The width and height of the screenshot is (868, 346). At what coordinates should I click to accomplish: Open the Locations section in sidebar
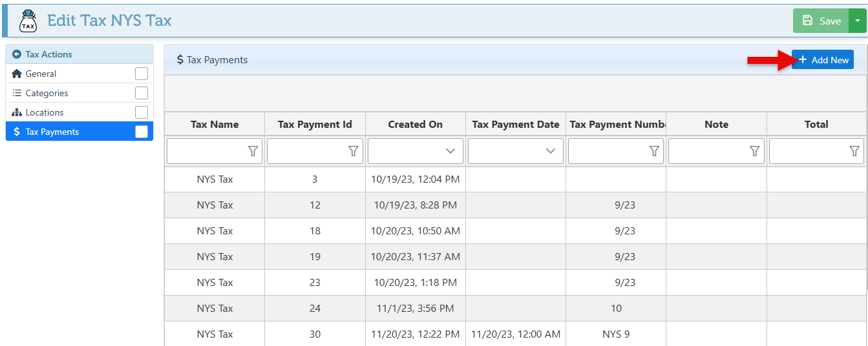pos(44,112)
